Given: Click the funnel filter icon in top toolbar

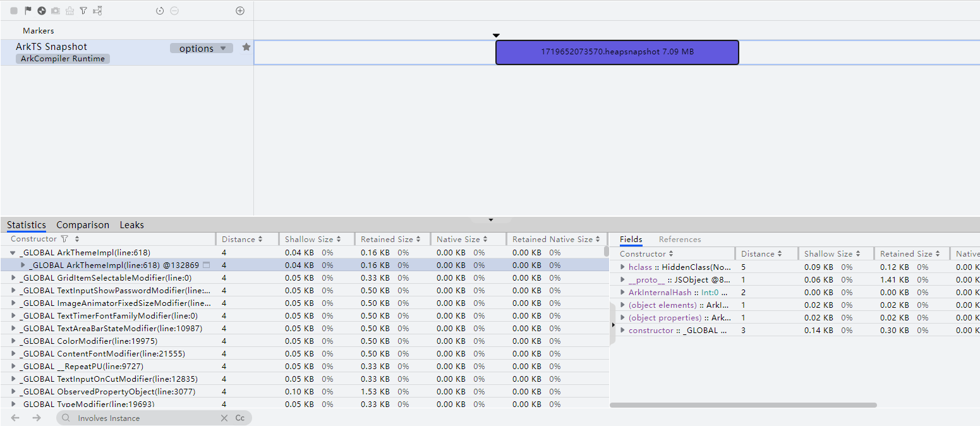Looking at the screenshot, I should click(83, 11).
